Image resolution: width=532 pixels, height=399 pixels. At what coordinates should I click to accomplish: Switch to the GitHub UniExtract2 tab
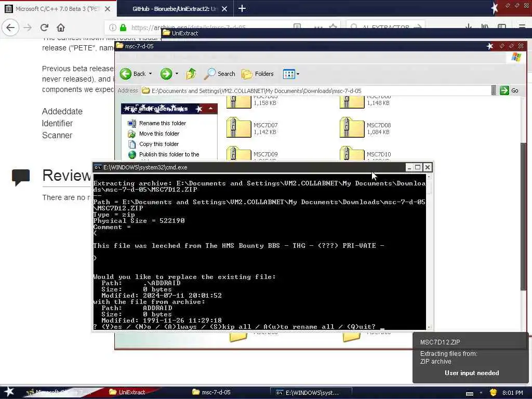click(x=176, y=9)
